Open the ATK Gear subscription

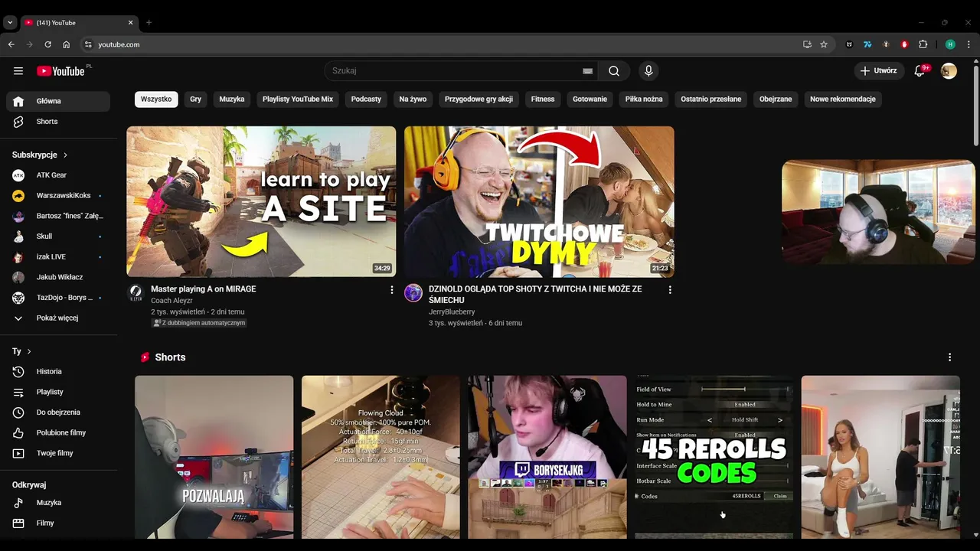[x=58, y=175]
